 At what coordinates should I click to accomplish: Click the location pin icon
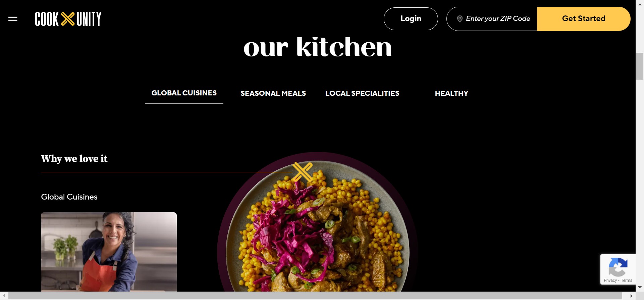click(460, 19)
